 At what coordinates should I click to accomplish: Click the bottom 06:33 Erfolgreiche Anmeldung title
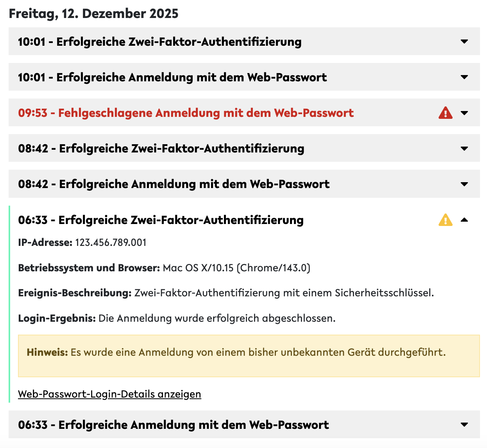pos(174,425)
